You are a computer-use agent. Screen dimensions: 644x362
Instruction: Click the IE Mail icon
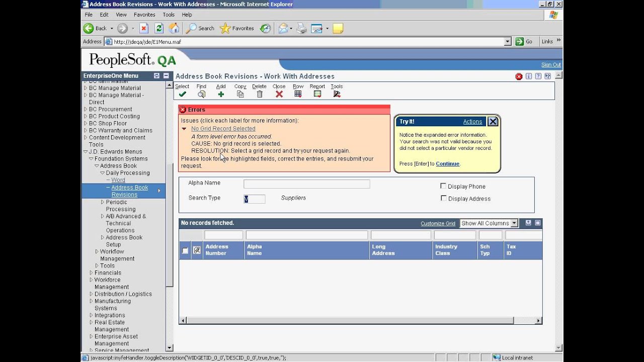point(283,28)
